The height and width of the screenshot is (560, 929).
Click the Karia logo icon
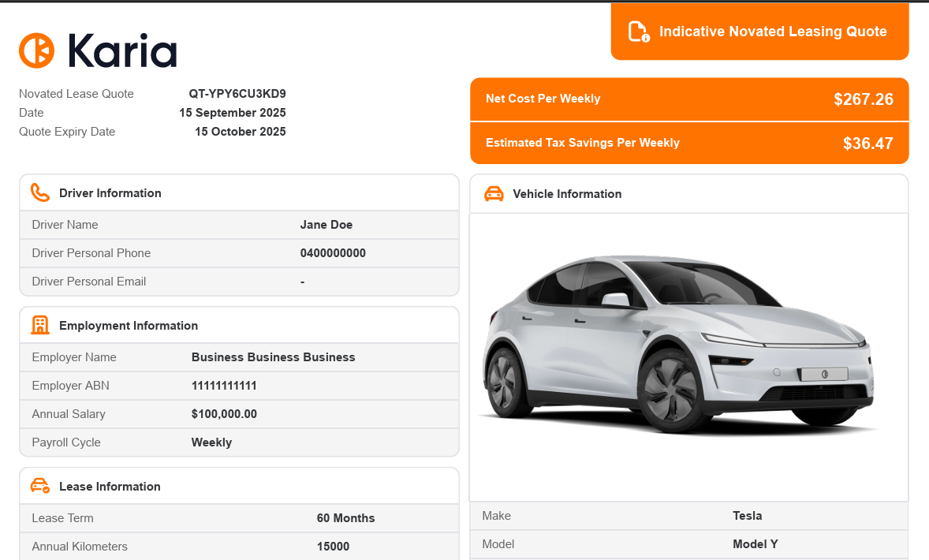click(36, 50)
